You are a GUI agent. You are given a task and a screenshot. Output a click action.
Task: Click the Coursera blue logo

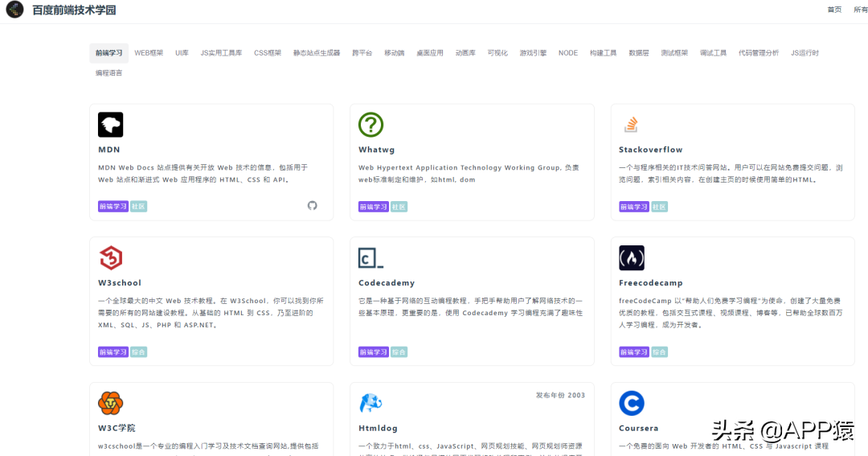pyautogui.click(x=632, y=403)
